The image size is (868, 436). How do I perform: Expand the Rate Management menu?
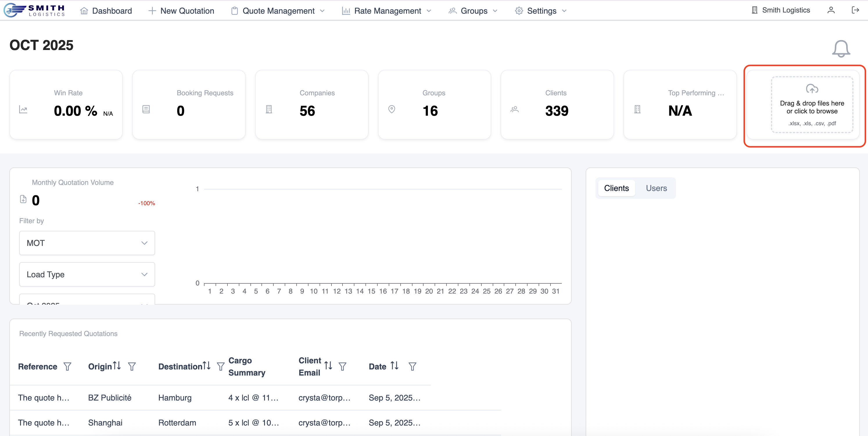(387, 11)
